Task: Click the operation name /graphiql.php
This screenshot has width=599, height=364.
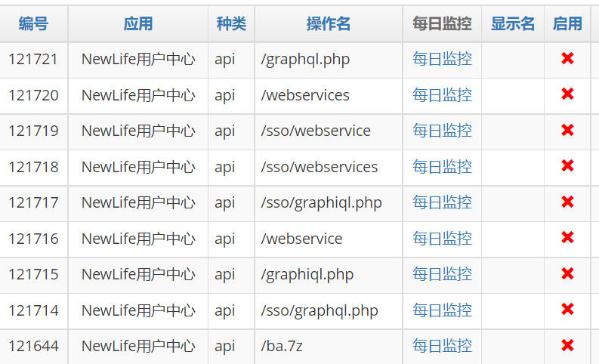Action: (x=307, y=275)
